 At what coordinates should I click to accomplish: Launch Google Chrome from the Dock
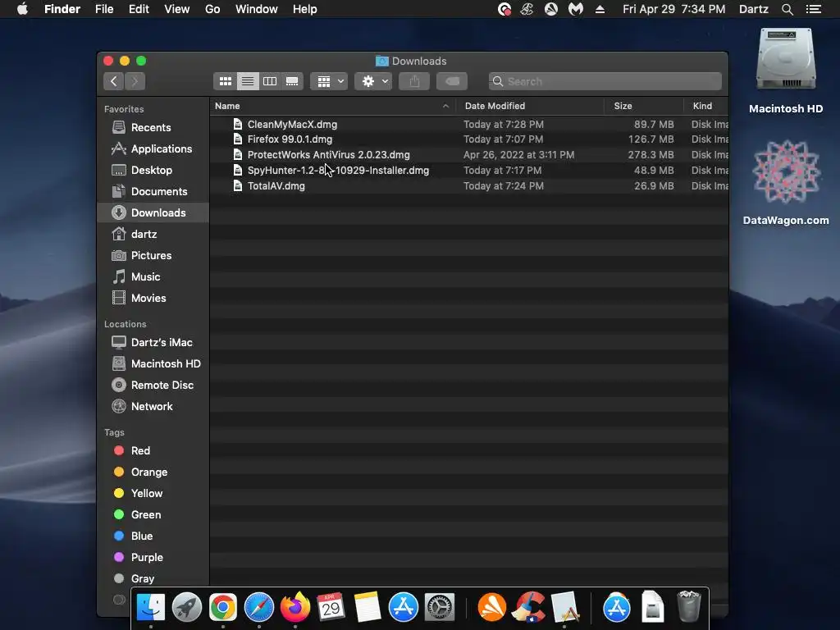[x=223, y=607]
